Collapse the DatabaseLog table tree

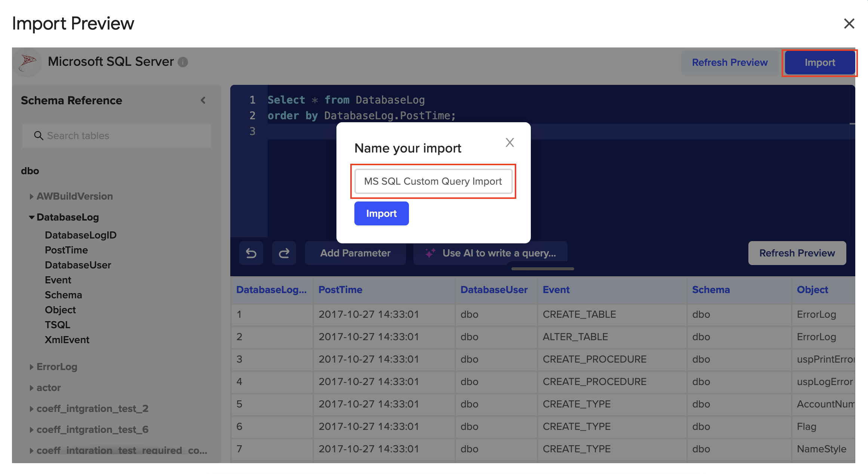31,217
